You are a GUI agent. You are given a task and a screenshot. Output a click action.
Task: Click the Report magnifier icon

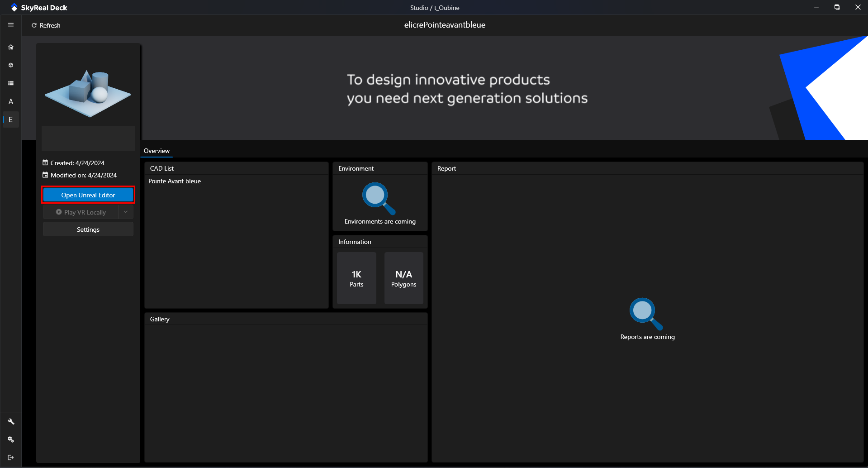tap(646, 314)
